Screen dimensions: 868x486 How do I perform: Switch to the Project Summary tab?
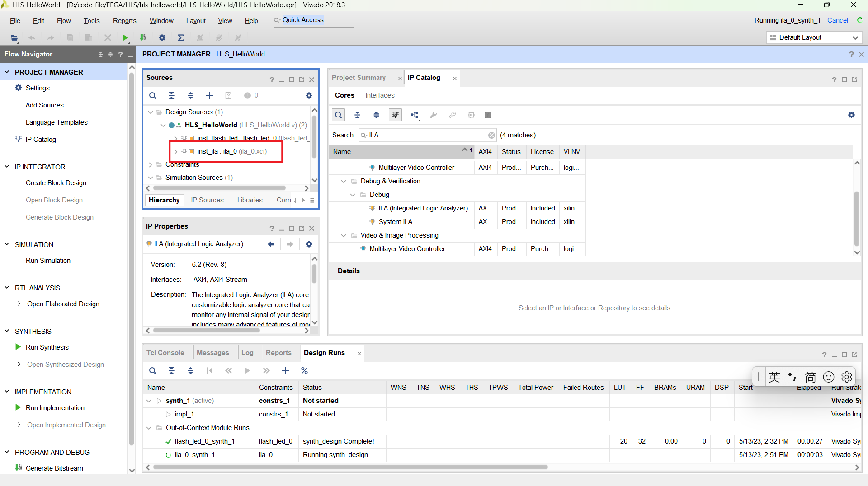(359, 78)
